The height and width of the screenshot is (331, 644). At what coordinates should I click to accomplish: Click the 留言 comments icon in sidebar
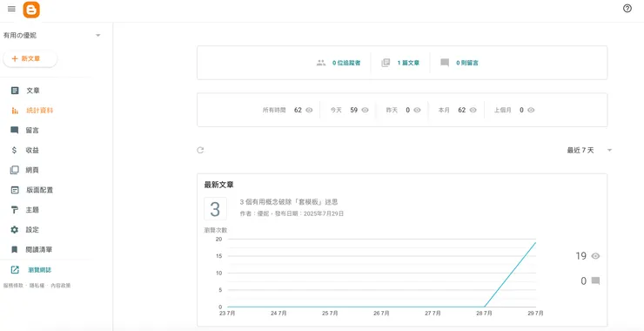pos(15,131)
